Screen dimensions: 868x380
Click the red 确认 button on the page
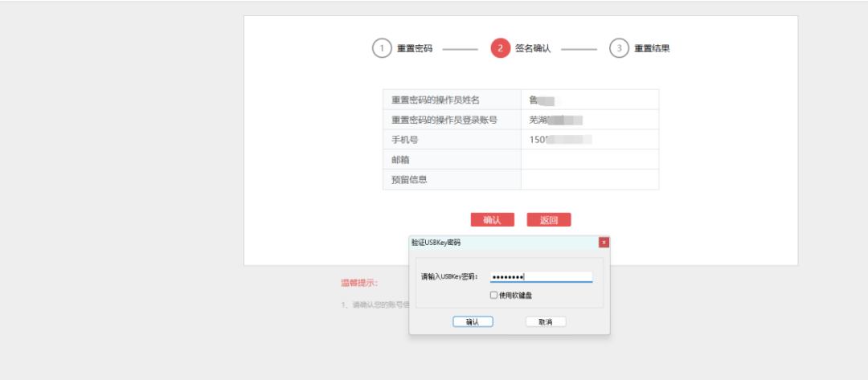pyautogui.click(x=492, y=219)
